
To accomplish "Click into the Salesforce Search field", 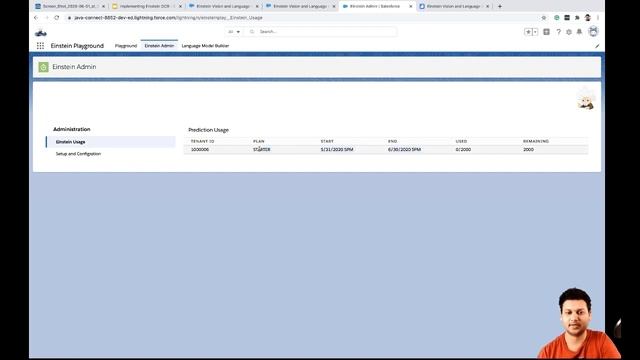I will 321,31.
